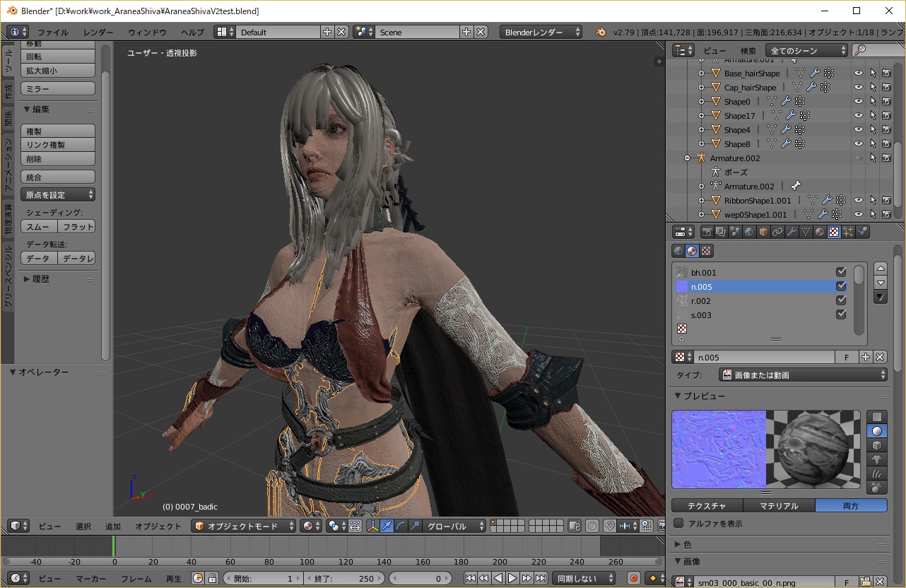
Task: Click the normal map texture preview thumbnail
Action: coord(719,449)
